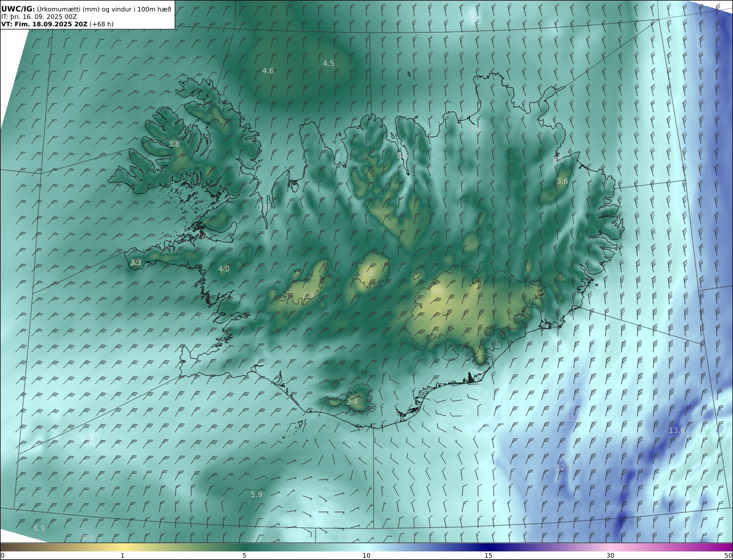Click the map value label "4.6"
Viewport: 733px width, 560px height.
tap(268, 71)
